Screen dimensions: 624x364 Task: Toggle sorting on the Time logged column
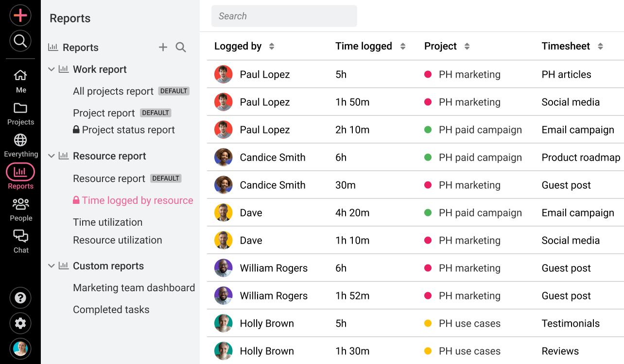point(403,46)
